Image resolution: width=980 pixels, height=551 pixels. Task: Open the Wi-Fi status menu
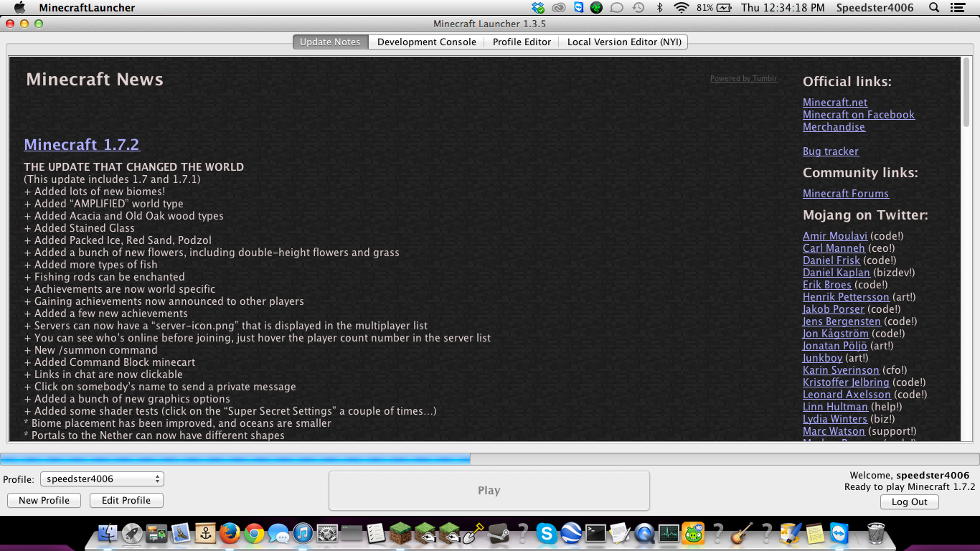681,8
